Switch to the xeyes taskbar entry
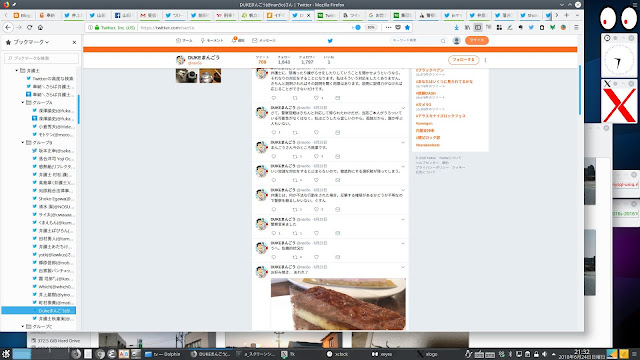Image resolution: width=640 pixels, height=360 pixels. click(382, 354)
